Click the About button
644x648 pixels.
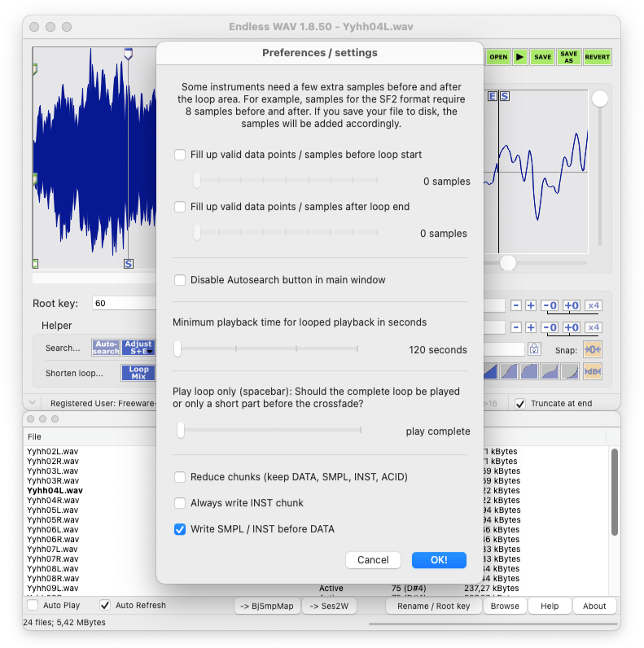pos(594,606)
